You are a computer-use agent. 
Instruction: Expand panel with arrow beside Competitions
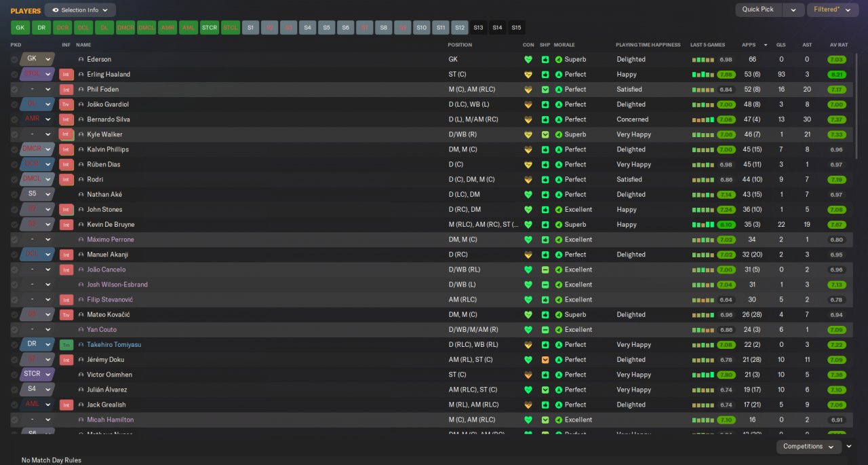click(x=850, y=447)
